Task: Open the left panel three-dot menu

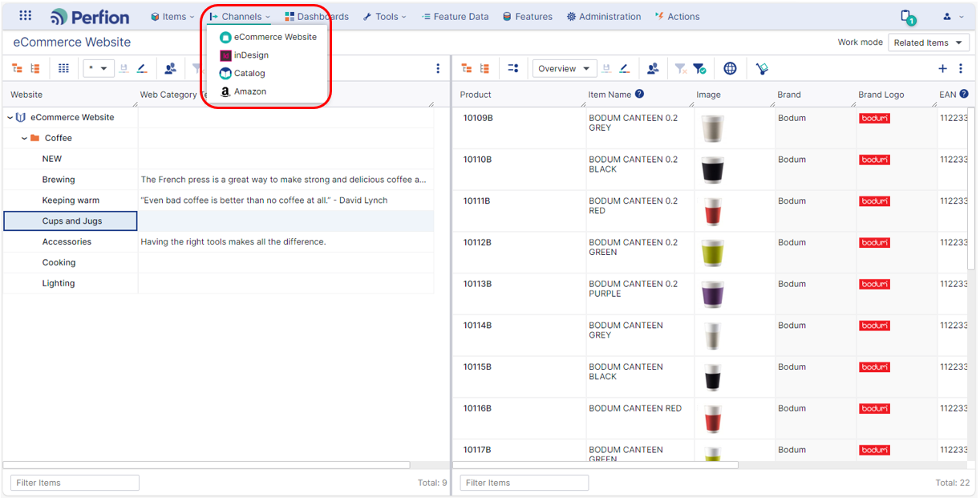Action: tap(438, 68)
